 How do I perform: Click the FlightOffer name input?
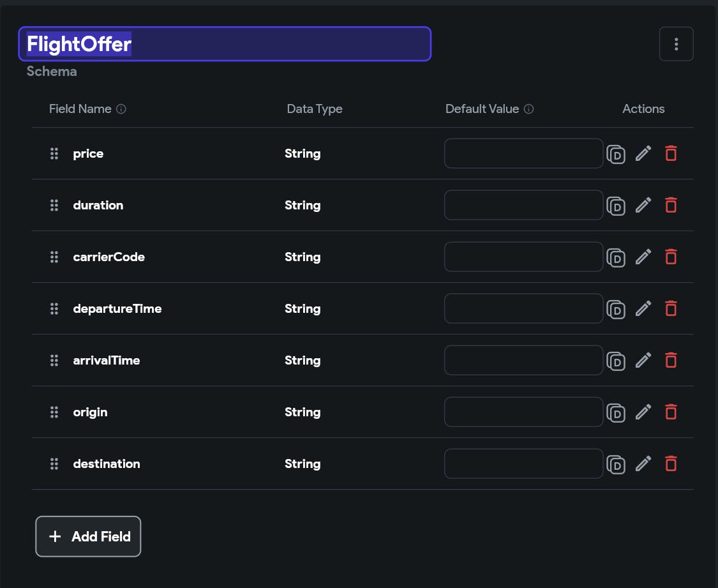225,44
